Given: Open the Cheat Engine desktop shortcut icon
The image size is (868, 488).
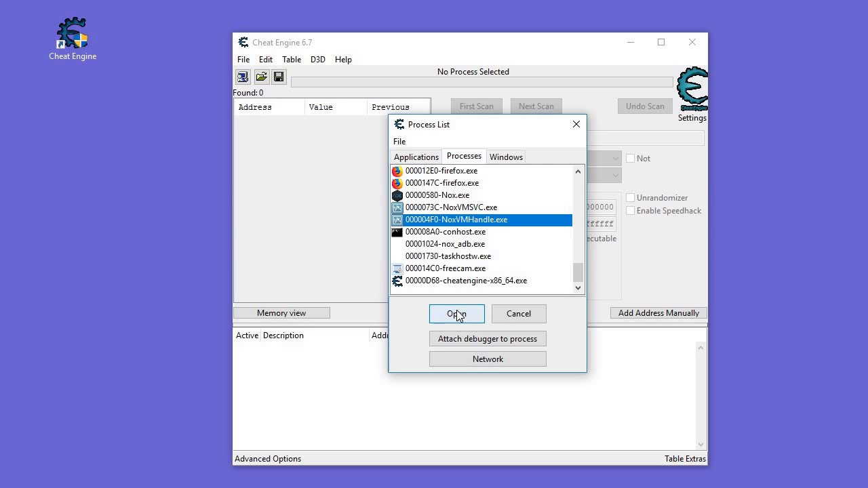Looking at the screenshot, I should tap(73, 39).
